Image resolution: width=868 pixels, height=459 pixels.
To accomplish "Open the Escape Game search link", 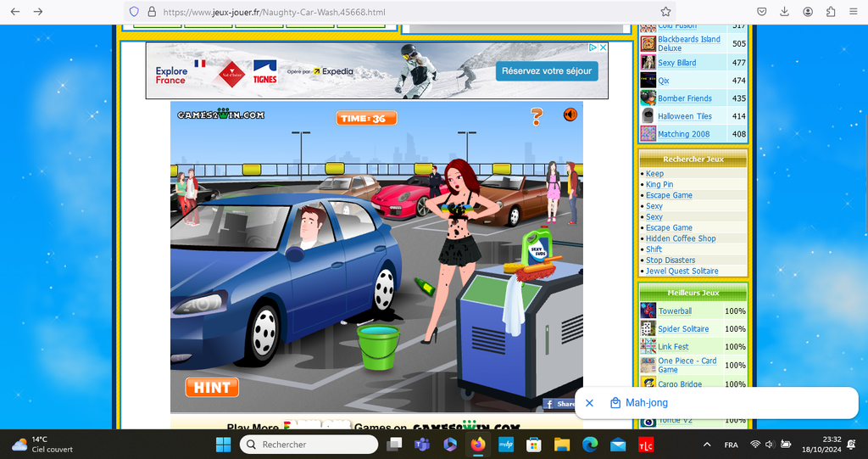I will click(x=669, y=195).
